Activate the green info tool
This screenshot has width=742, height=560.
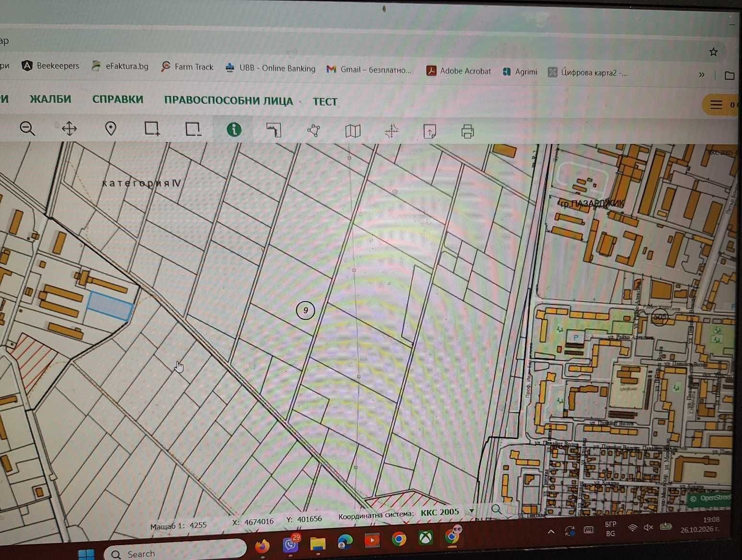point(234,129)
